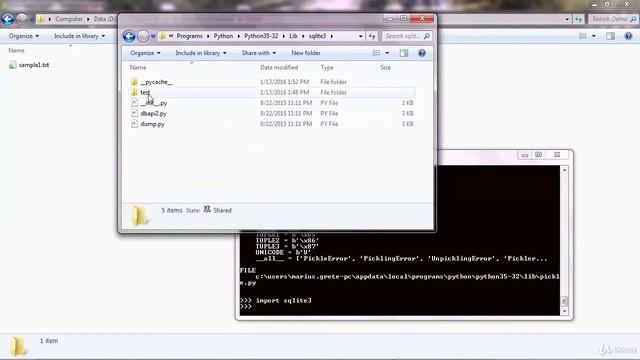Open Include in library in background window
The width and height of the screenshot is (640, 360).
click(x=79, y=36)
